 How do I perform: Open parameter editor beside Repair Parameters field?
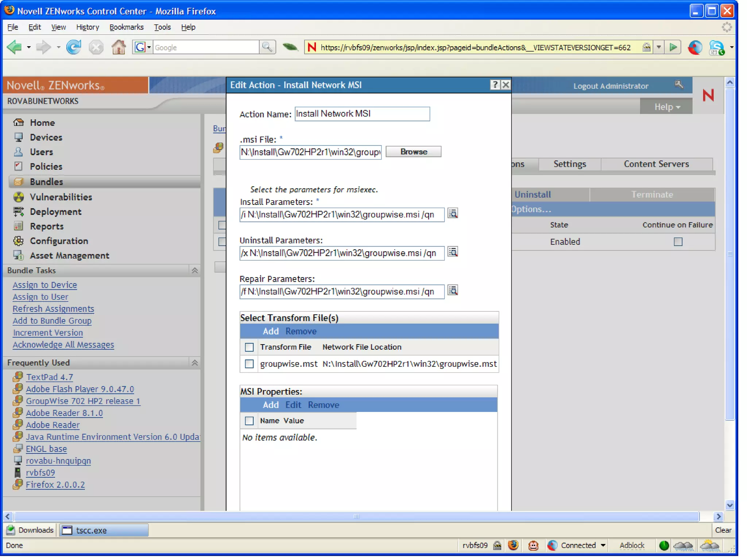pos(453,291)
